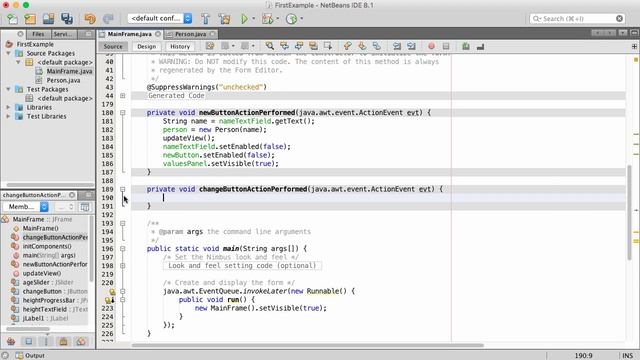Open the default configuration combo box
The image size is (640, 360).
[x=160, y=18]
